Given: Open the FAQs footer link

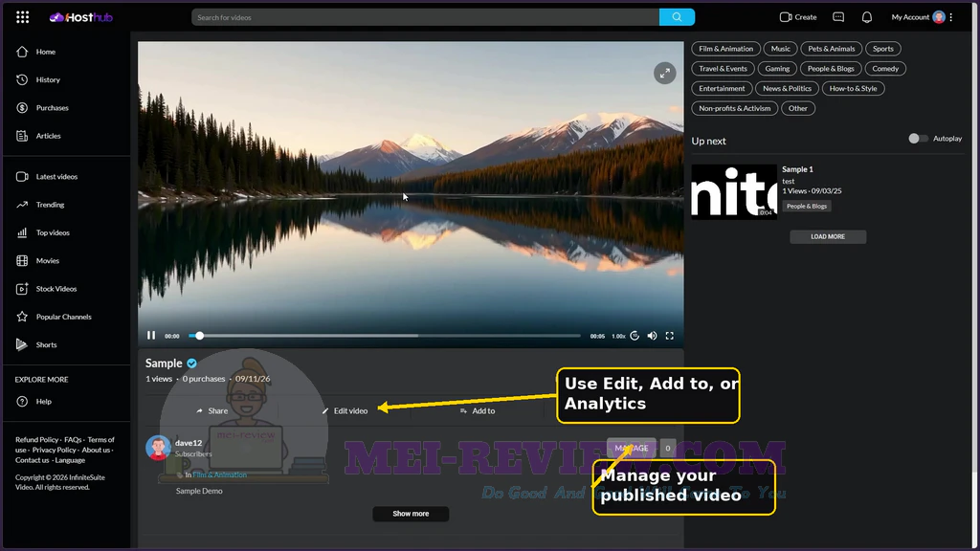Looking at the screenshot, I should [x=73, y=440].
